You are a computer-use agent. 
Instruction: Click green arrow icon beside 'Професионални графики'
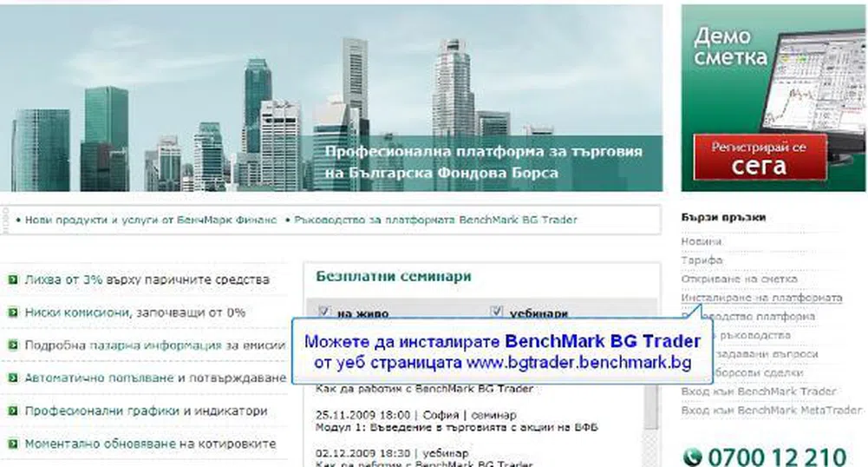pos(13,411)
